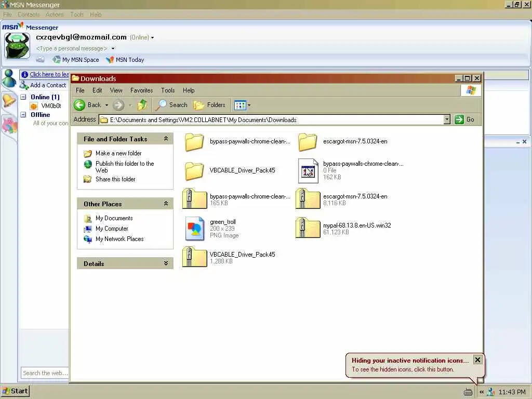The height and width of the screenshot is (399, 532).
Task: Select the 162 KB bypass-paywalls file icon
Action: (x=308, y=170)
